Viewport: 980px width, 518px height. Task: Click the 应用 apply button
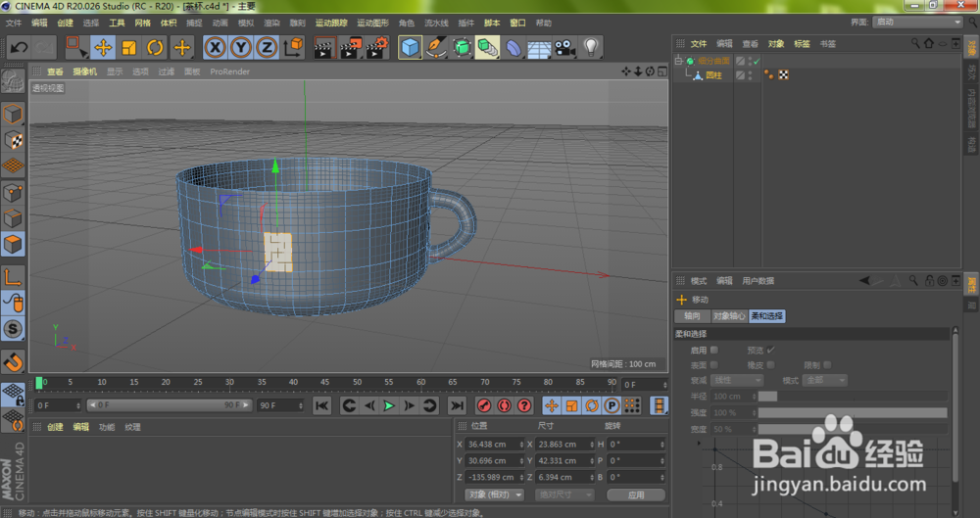pyautogui.click(x=636, y=494)
